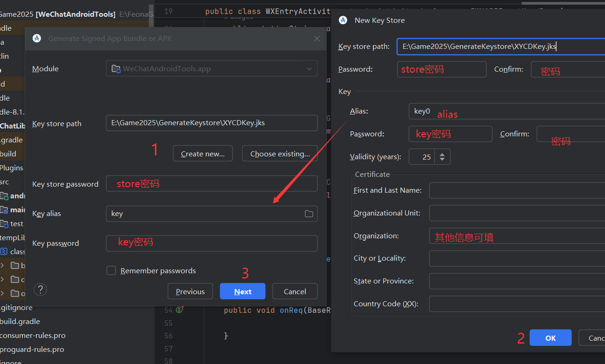Confirm the new keystore with OK
Image resolution: width=605 pixels, height=364 pixels.
(551, 337)
